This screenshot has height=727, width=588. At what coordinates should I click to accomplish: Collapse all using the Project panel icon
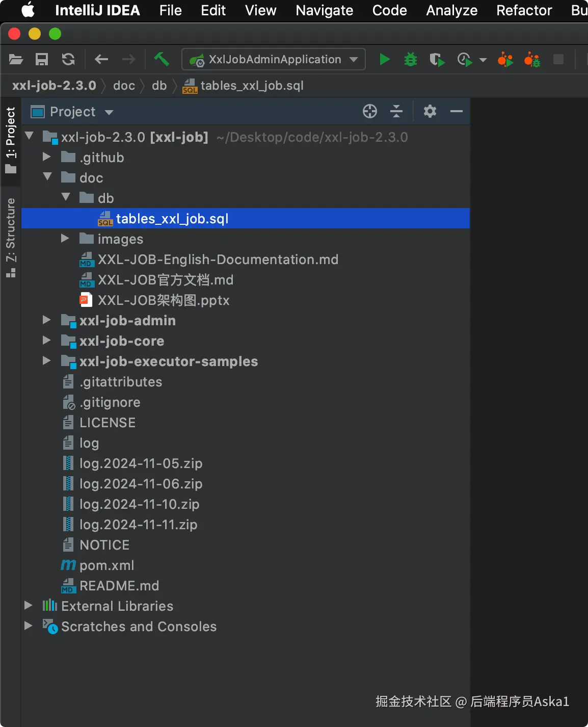pyautogui.click(x=396, y=111)
